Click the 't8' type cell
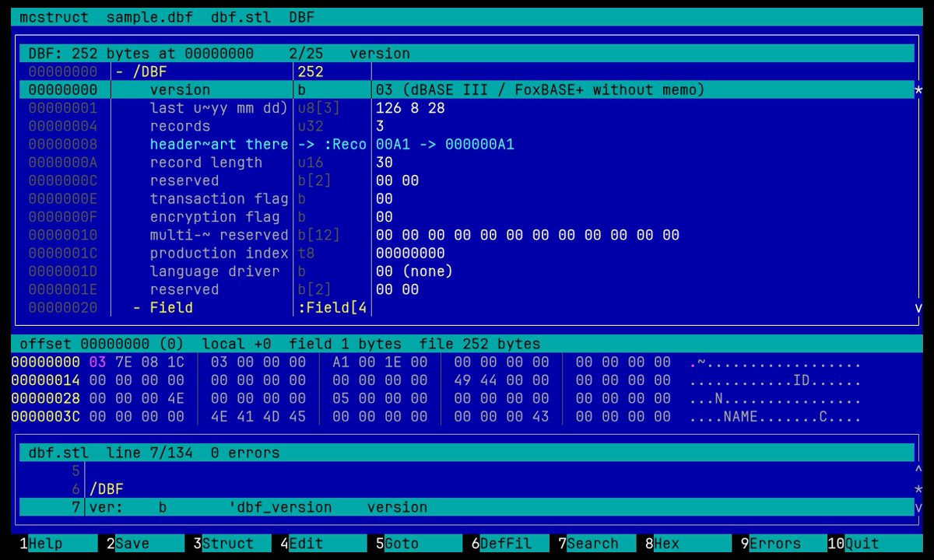This screenshot has height=560, width=934. click(x=307, y=254)
